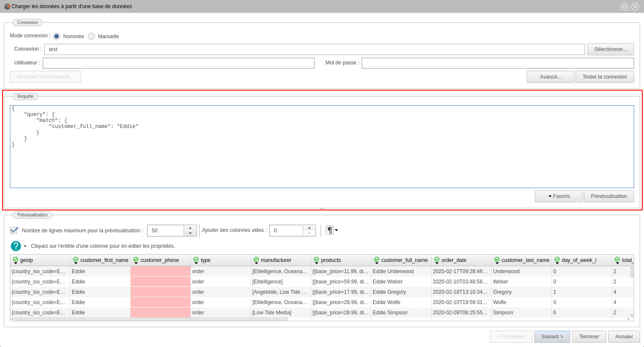Click the customer_first_name column status icon
The width and height of the screenshot is (644, 347).
(76, 260)
